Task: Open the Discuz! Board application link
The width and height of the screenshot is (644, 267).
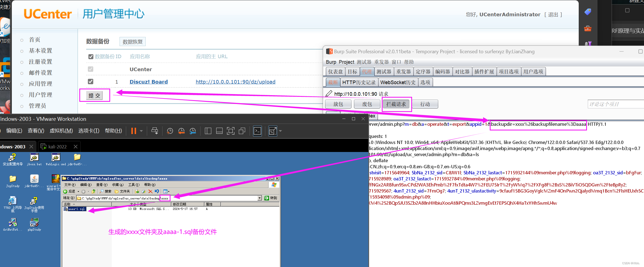Action: pos(149,82)
